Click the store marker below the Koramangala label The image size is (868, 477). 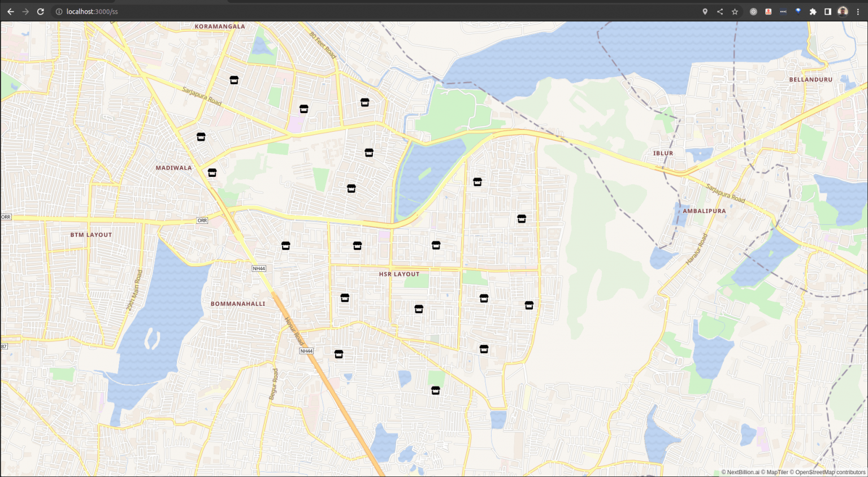click(x=234, y=80)
